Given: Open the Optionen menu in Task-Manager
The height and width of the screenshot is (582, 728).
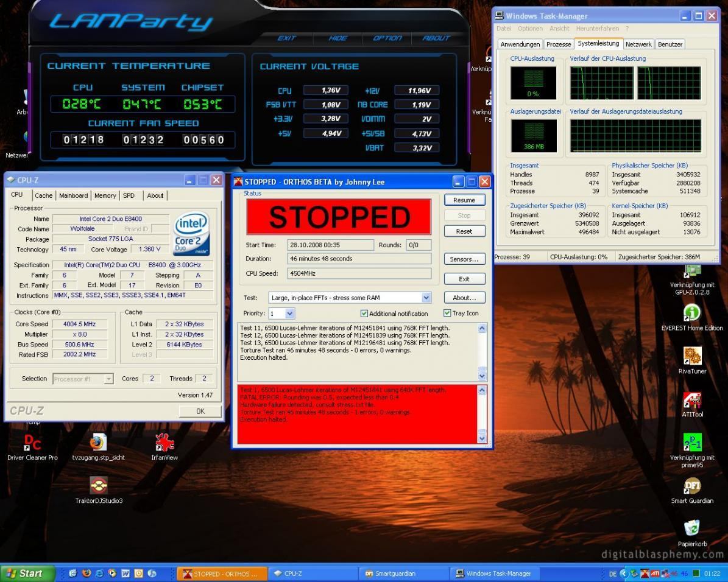Looking at the screenshot, I should click(x=530, y=29).
